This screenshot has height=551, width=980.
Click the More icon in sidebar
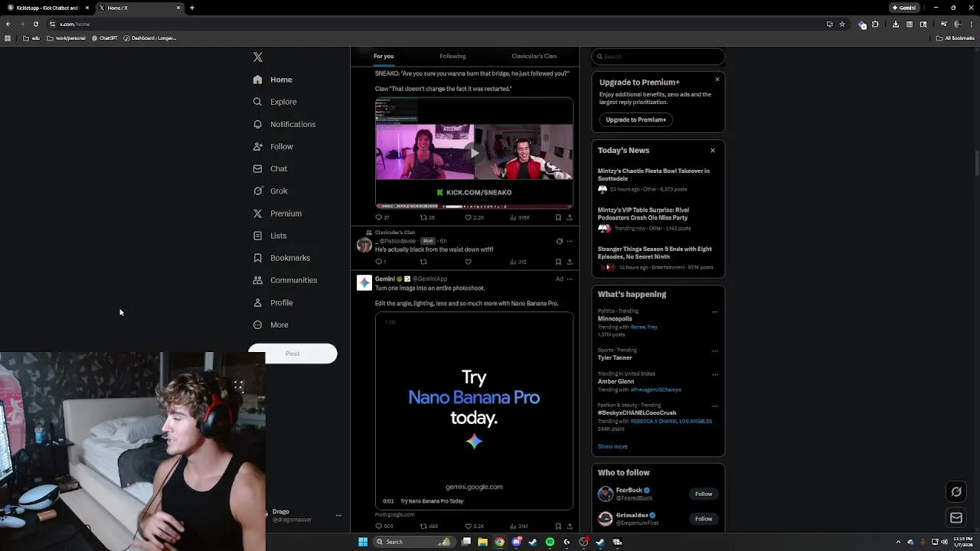pos(258,324)
